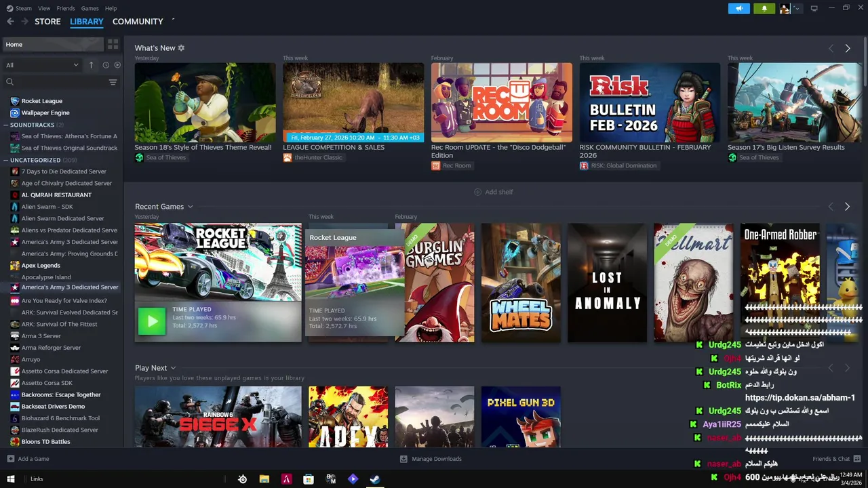Select Wallpaper Engine in sidebar list

tap(45, 113)
